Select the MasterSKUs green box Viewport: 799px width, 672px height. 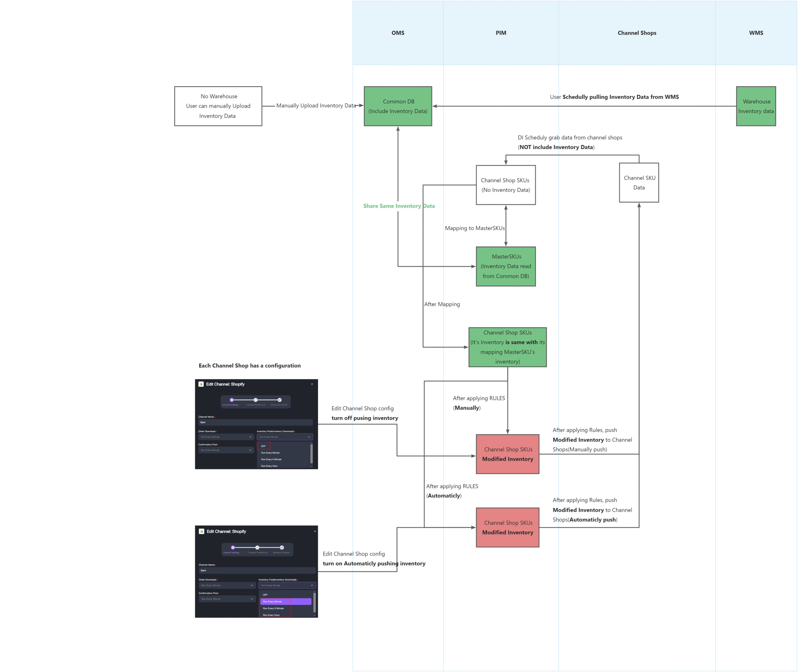(x=506, y=266)
